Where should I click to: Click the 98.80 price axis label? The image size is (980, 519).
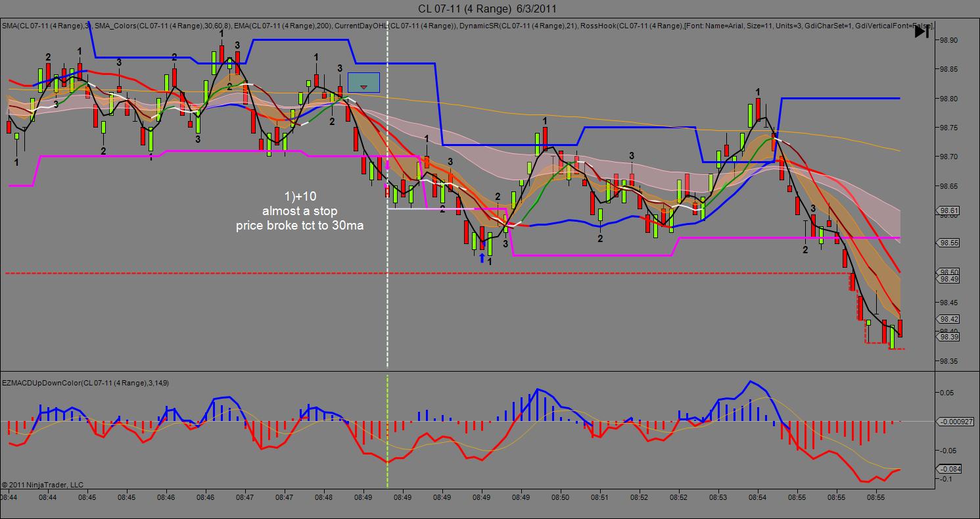948,99
